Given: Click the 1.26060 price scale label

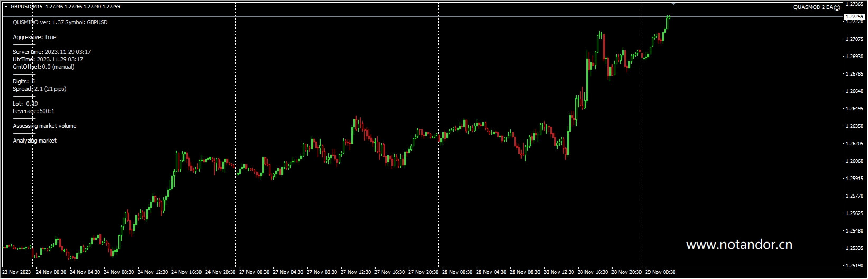Looking at the screenshot, I should click(x=855, y=161).
